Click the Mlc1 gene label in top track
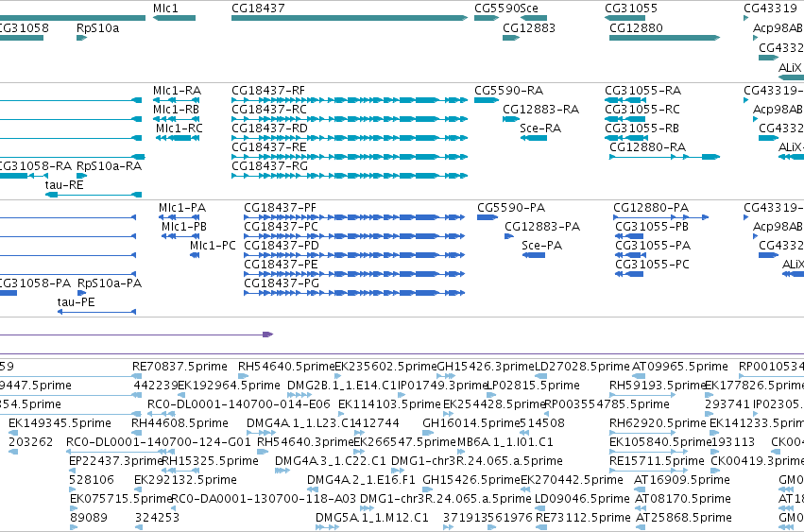Viewport: 804px width, 532px height. 165,9
